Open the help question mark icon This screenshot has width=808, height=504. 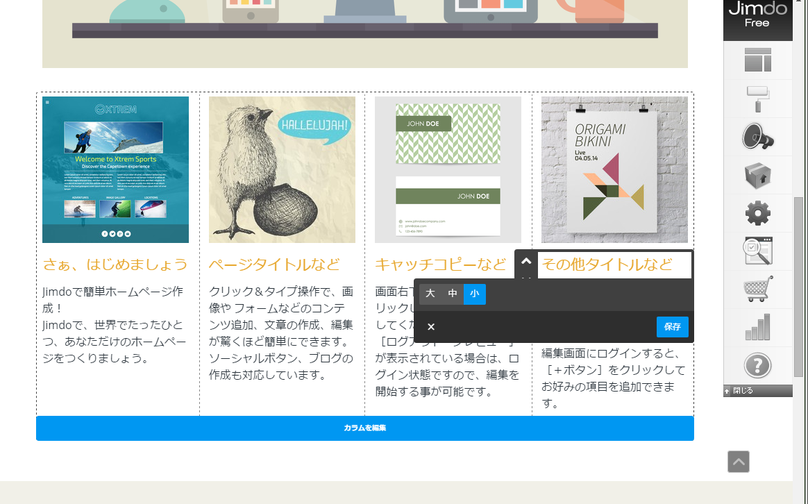758,365
